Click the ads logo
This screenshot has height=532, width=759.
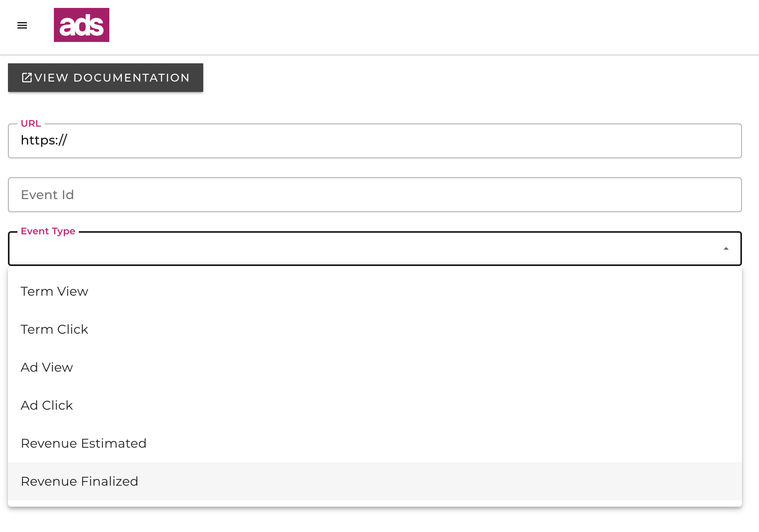82,25
